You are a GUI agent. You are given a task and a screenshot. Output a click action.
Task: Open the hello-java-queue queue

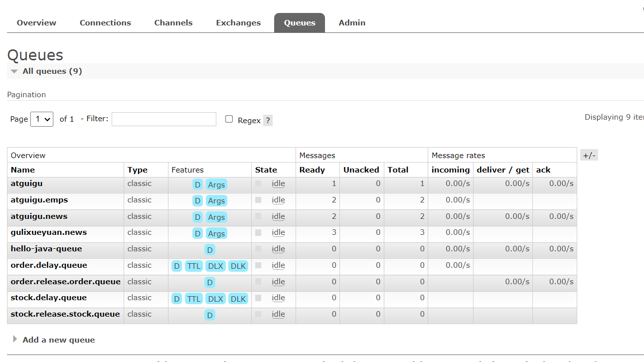46,249
